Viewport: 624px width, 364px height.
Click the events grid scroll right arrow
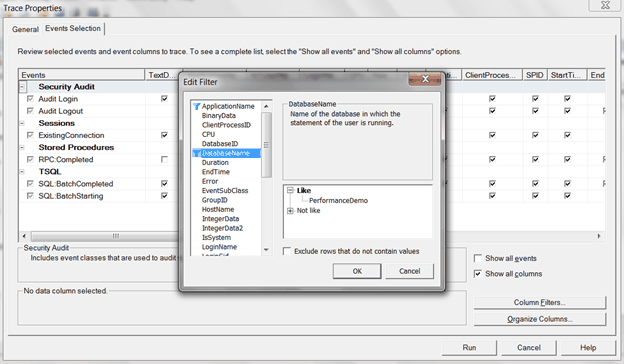[599, 236]
